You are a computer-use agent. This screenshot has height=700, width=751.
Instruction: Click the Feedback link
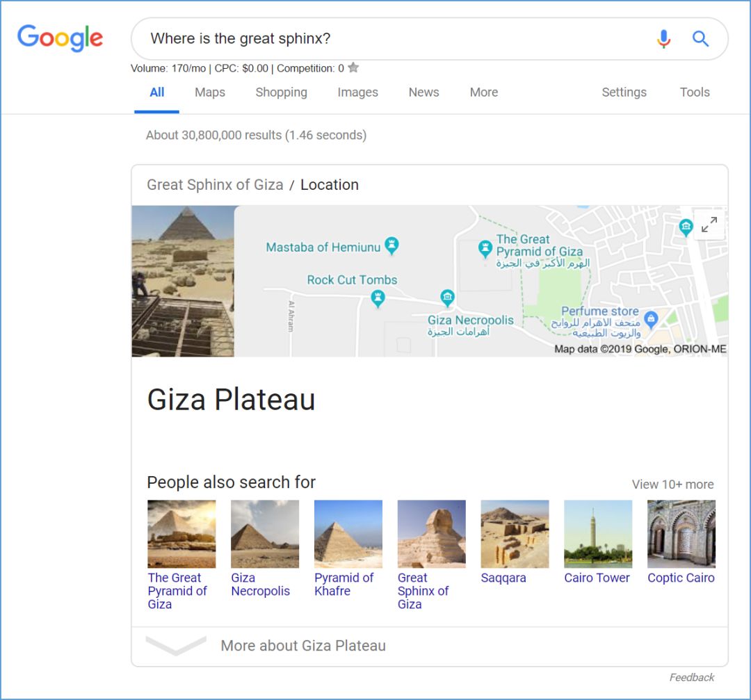tap(691, 677)
